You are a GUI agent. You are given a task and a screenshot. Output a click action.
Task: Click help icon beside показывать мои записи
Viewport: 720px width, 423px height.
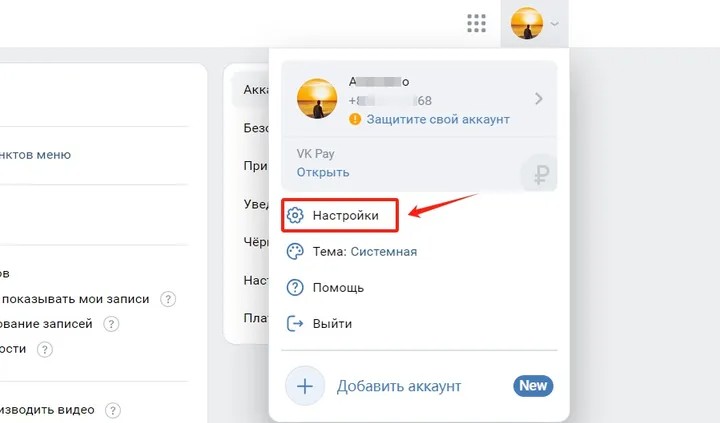click(x=169, y=299)
